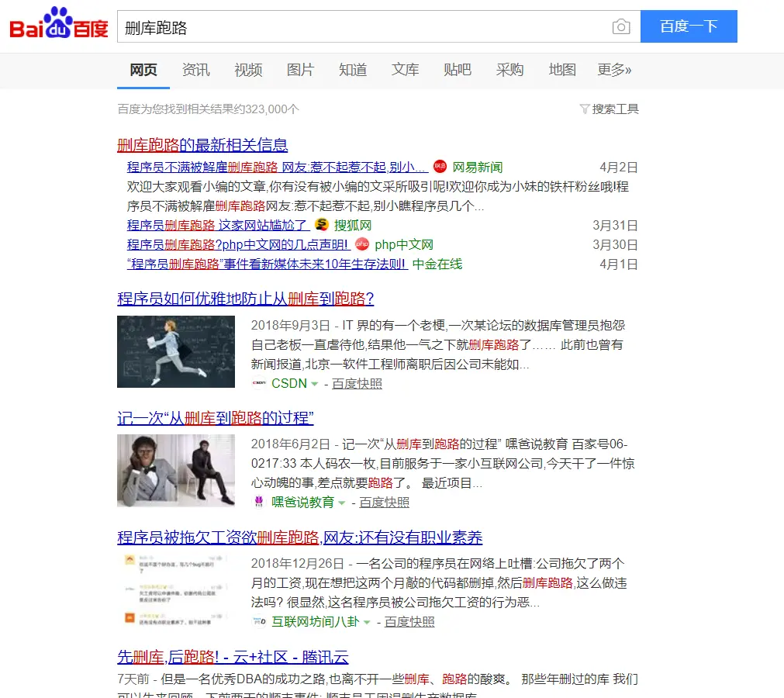The image size is (784, 698).
Task: Open link 事件看新媒体未来10年生存法则
Action: pos(268,264)
